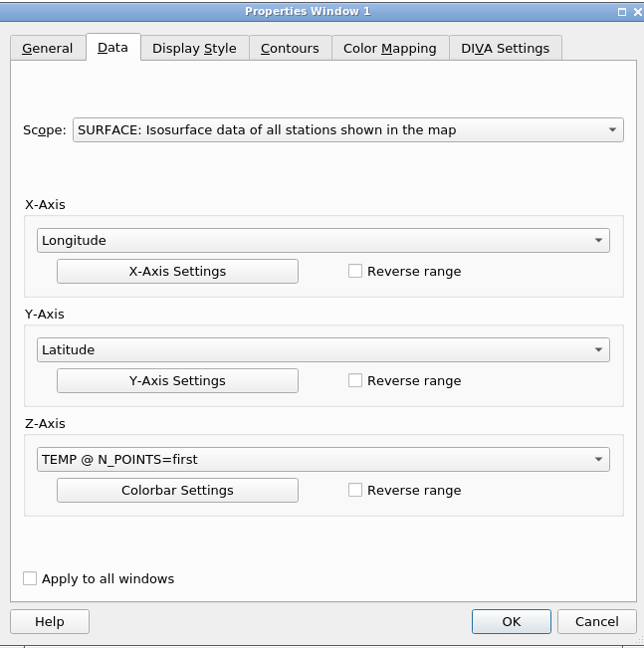
Task: Expand the Z-Axis TEMP variable dropdown
Action: click(x=323, y=459)
